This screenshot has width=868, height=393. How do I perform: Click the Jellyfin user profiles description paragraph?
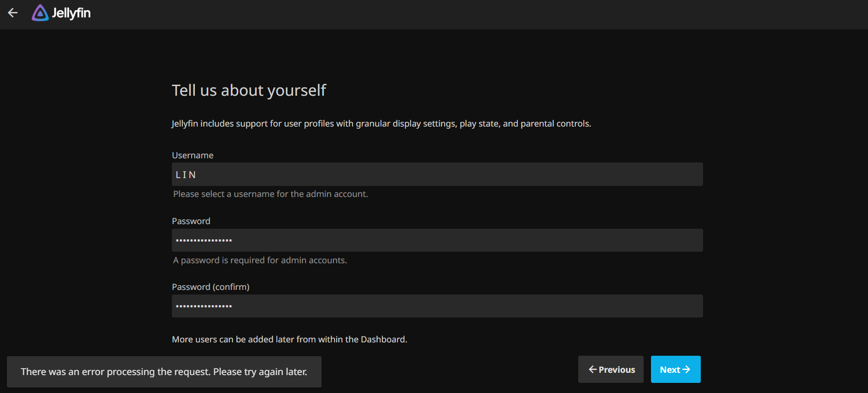381,124
